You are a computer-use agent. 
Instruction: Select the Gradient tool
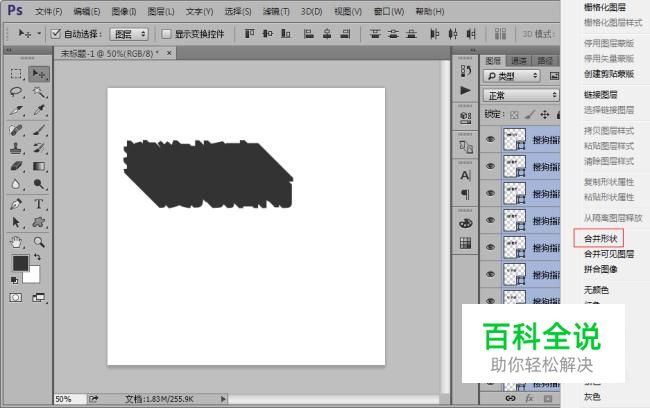[39, 166]
